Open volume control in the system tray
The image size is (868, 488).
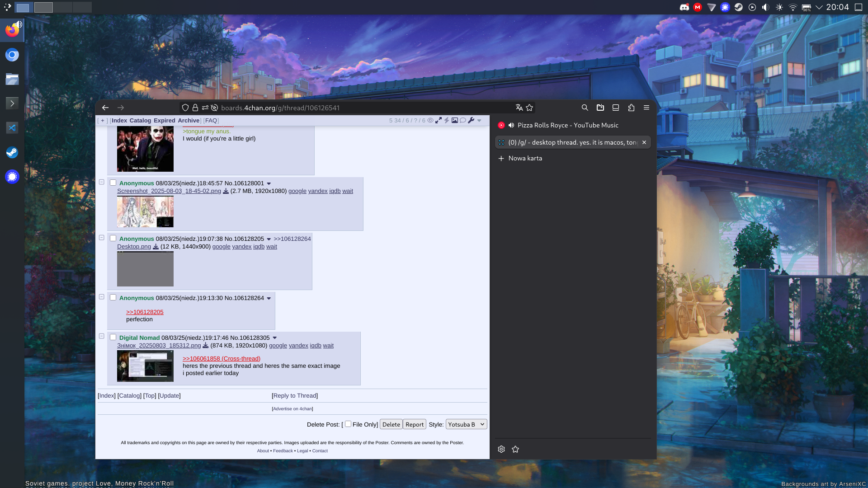pyautogui.click(x=765, y=7)
